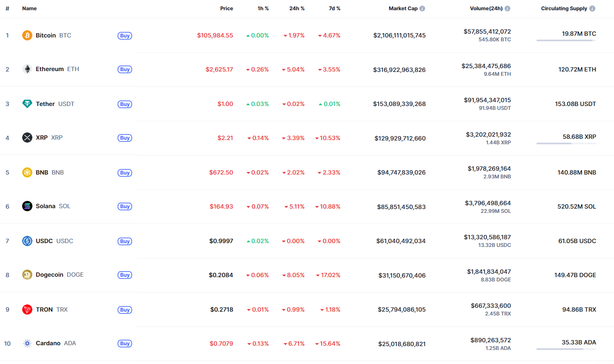This screenshot has height=364, width=614.
Task: Click Tether's volume $91,954,347,015
Action: [x=487, y=100]
